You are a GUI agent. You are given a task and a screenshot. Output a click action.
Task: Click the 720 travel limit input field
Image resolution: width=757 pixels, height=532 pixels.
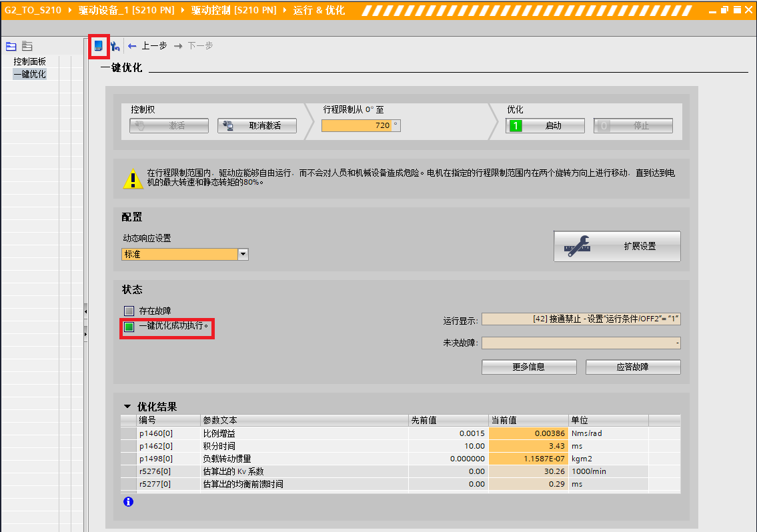pyautogui.click(x=360, y=125)
